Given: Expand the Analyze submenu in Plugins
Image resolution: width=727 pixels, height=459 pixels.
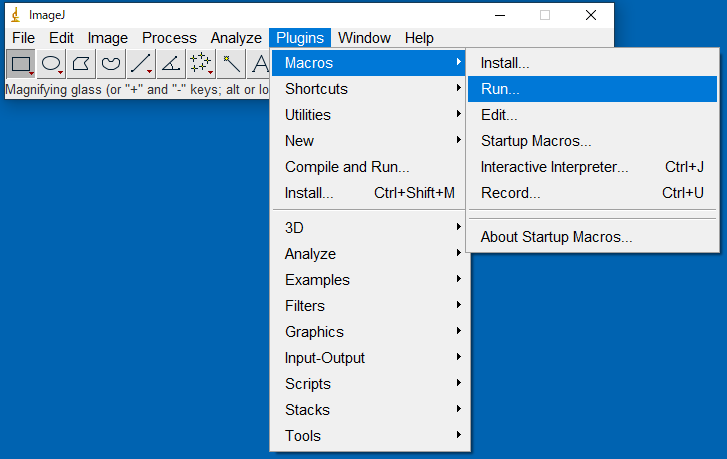Looking at the screenshot, I should [x=370, y=254].
